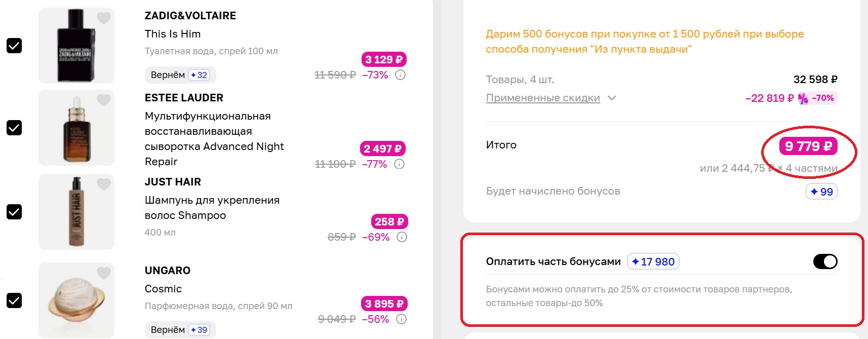This screenshot has height=339, width=868.
Task: Uncheck the Just Hair shampoo checkbox
Action: click(14, 212)
